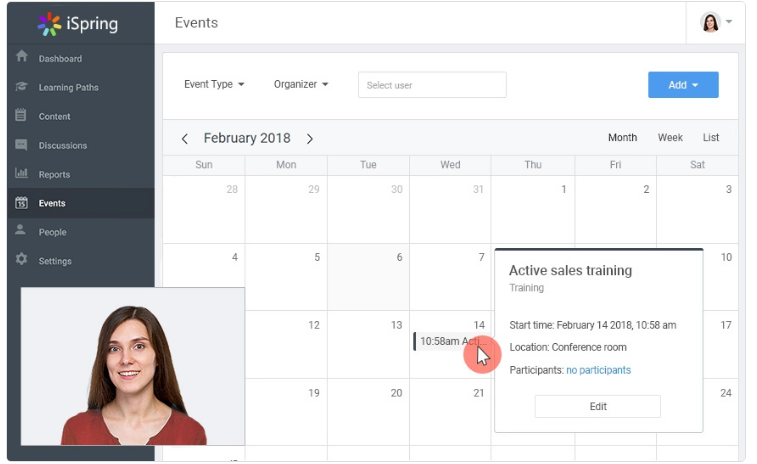The height and width of the screenshot is (464, 757).
Task: Open the Discussions chat bubble icon
Action: tap(21, 144)
